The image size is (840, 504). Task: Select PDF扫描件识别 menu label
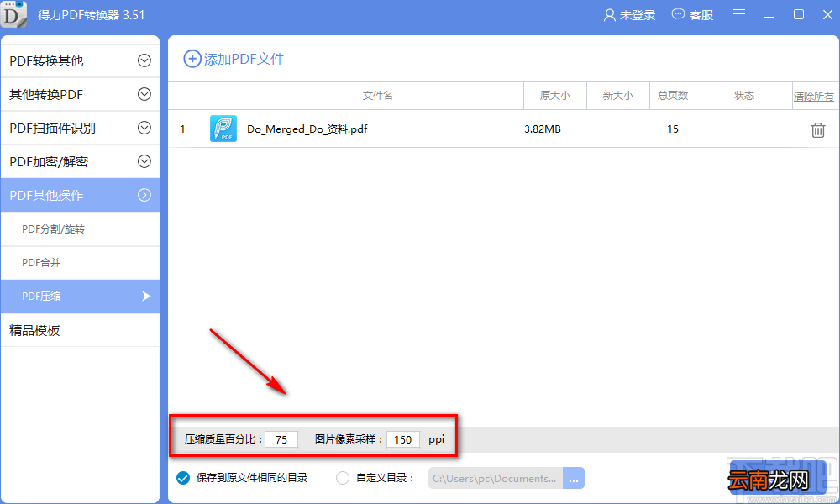(52, 128)
